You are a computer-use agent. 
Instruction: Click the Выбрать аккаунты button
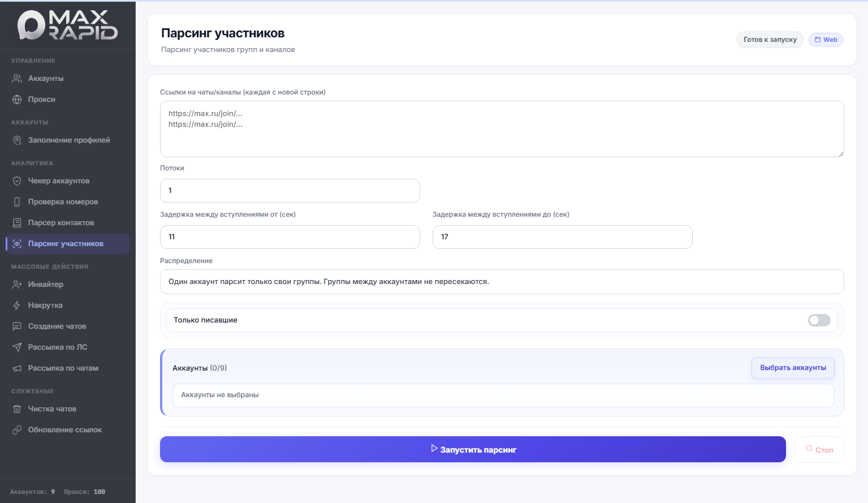coord(792,368)
